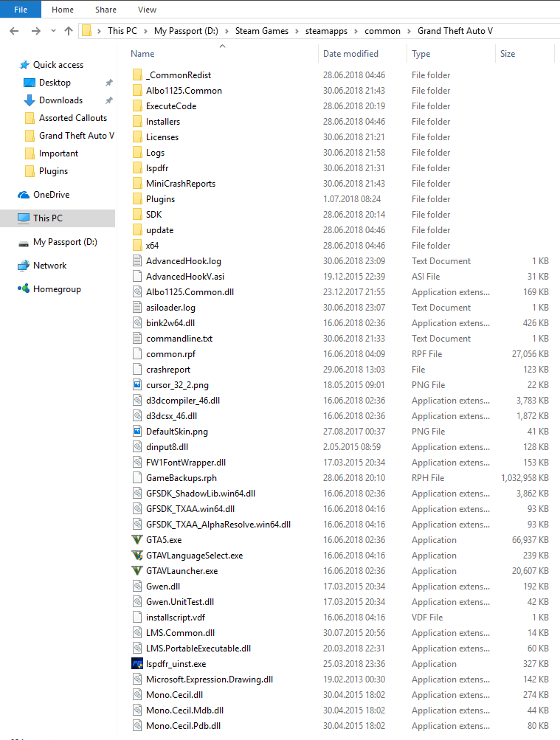This screenshot has height=740, width=560.
Task: Sort by Name column header
Action: click(x=142, y=54)
